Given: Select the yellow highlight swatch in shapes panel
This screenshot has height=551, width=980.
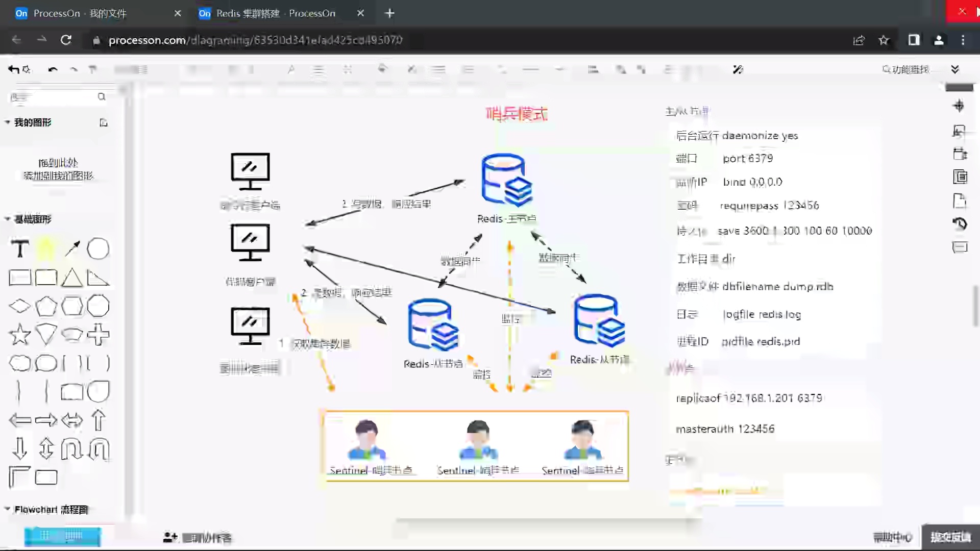Looking at the screenshot, I should tap(46, 248).
